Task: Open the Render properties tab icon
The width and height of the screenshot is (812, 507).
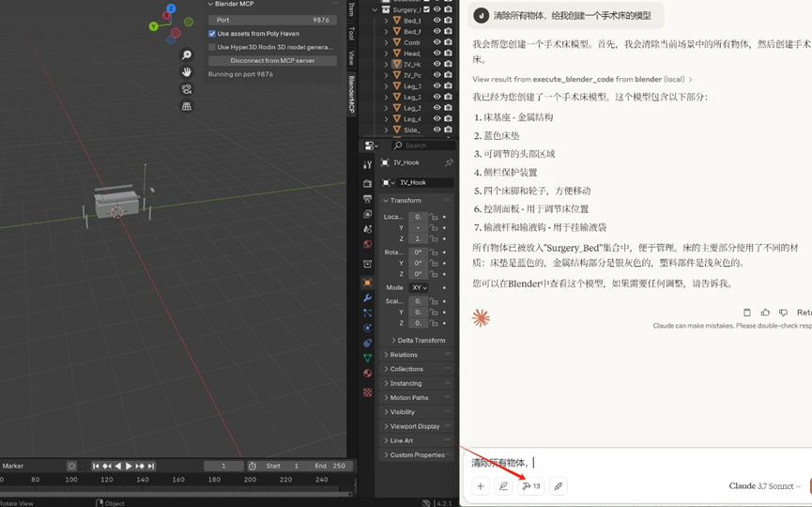Action: [x=367, y=184]
